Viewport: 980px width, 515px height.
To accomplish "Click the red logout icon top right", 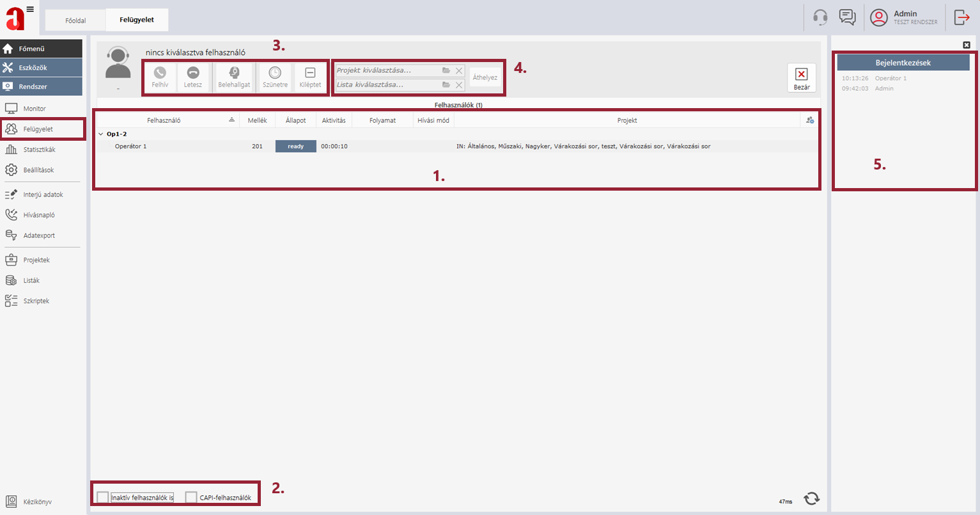I will click(961, 17).
